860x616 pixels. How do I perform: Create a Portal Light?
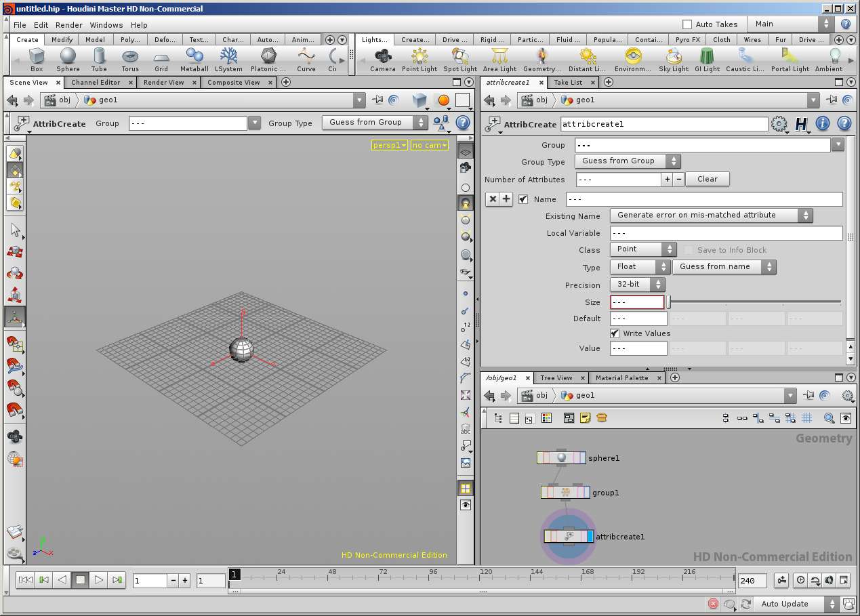790,60
